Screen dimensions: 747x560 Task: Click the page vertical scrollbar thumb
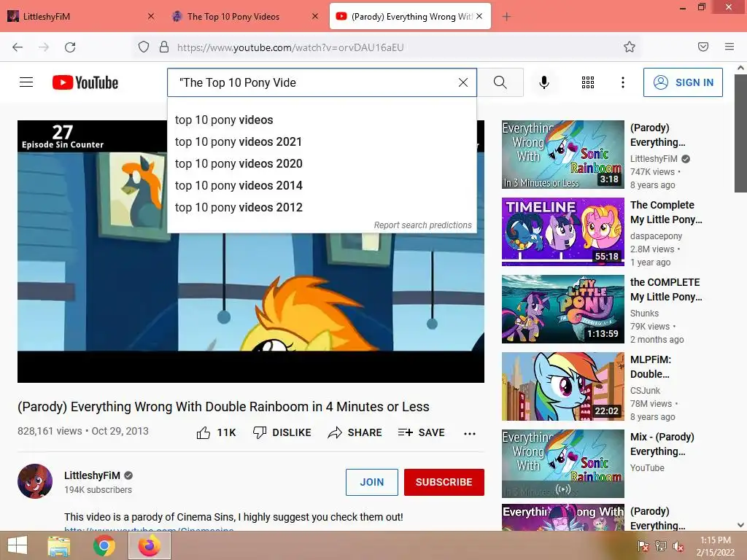(x=740, y=133)
